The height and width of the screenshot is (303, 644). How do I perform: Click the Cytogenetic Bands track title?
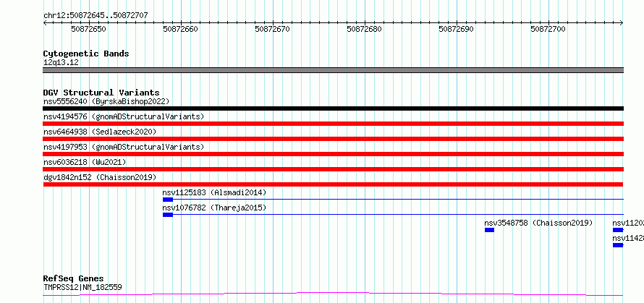86,54
